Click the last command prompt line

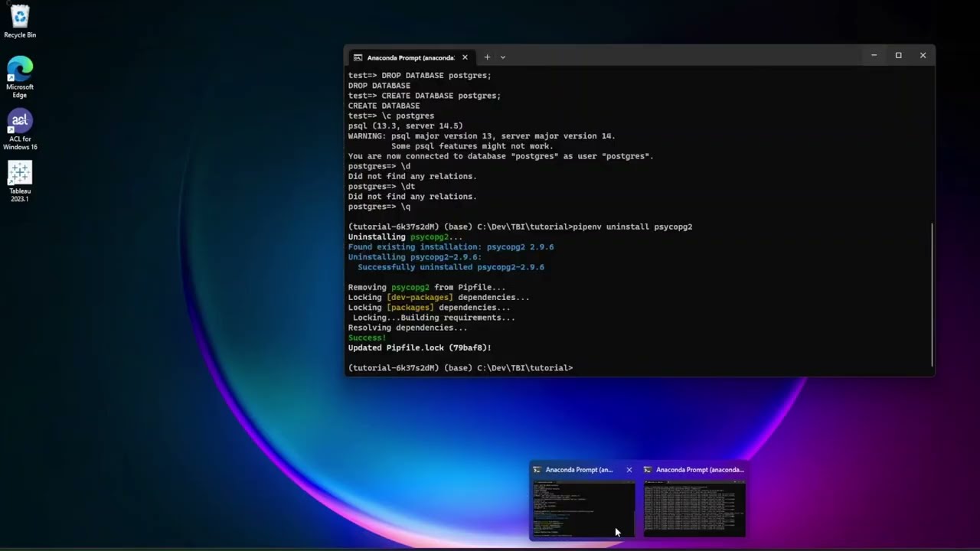(460, 367)
